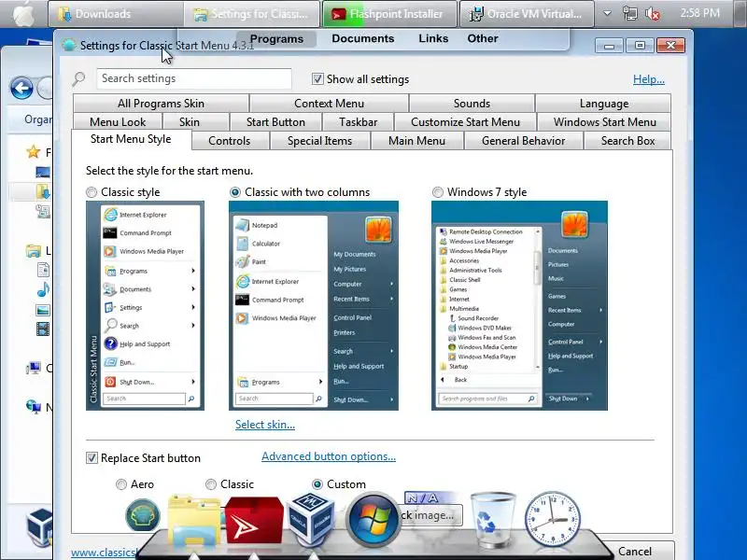Click the muted volume tray icon
747x560 pixels.
coord(653,14)
